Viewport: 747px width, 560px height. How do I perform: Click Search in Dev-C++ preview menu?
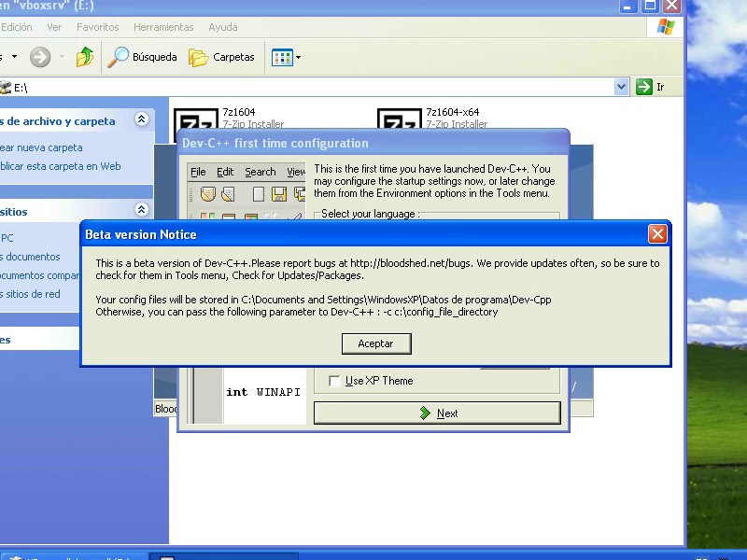(x=261, y=172)
